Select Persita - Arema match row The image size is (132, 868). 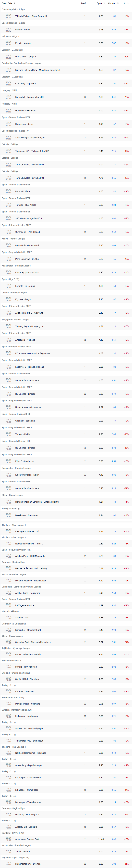pyautogui.click(x=66, y=43)
